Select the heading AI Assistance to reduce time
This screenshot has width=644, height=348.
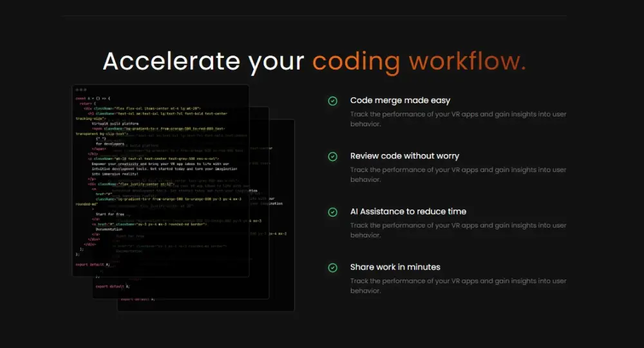408,211
